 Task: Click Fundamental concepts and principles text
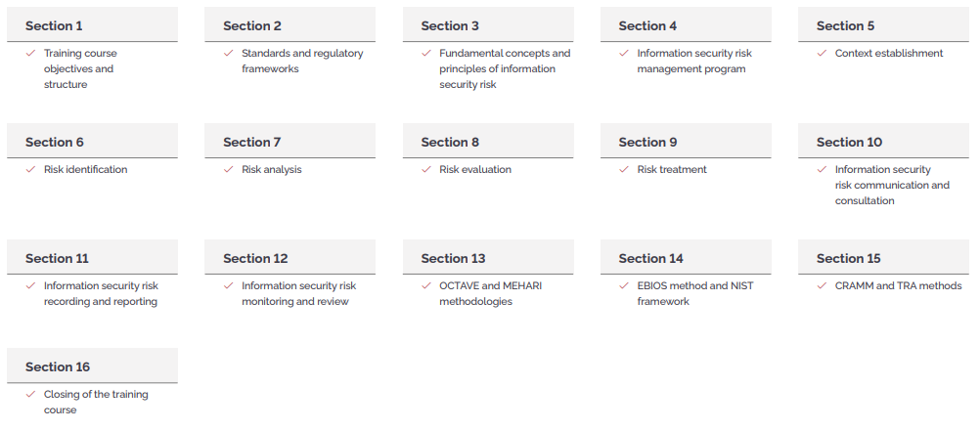tap(505, 68)
